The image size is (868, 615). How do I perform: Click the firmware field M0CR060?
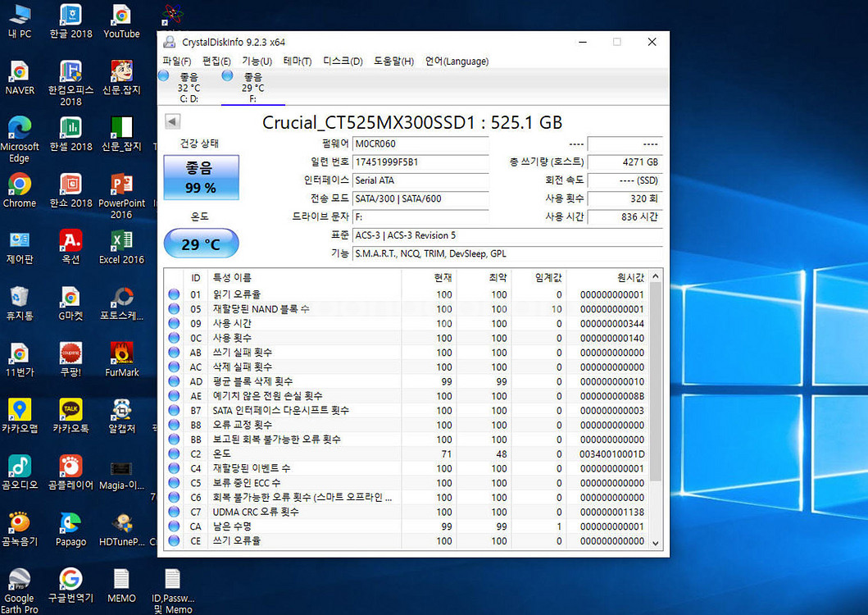420,144
